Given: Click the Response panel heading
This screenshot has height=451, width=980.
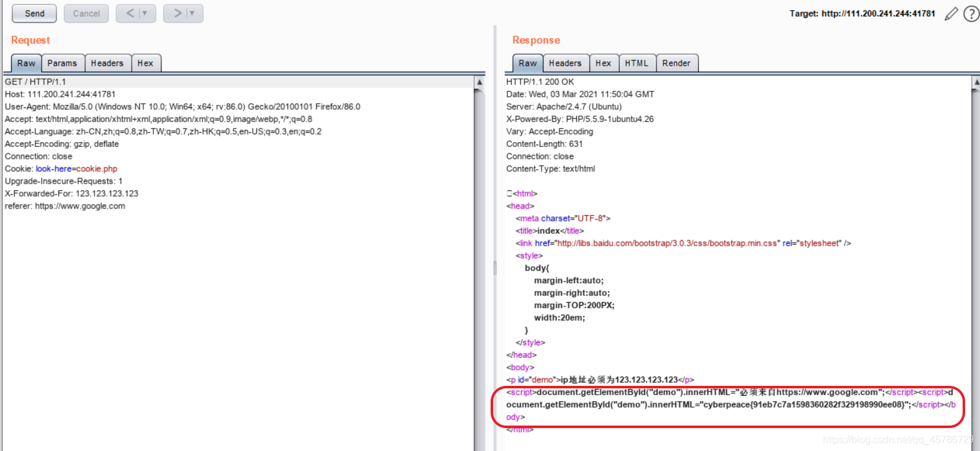Looking at the screenshot, I should (536, 40).
